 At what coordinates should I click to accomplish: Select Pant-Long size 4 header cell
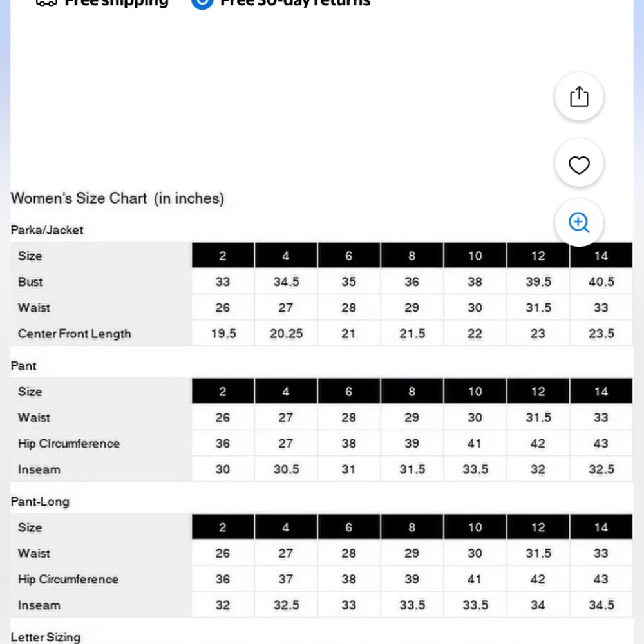(x=285, y=527)
